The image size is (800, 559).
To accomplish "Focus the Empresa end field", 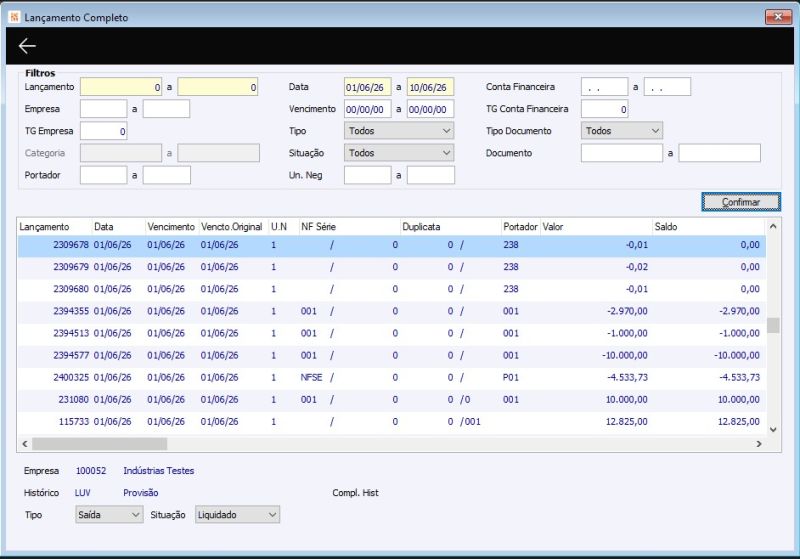I will pyautogui.click(x=166, y=109).
